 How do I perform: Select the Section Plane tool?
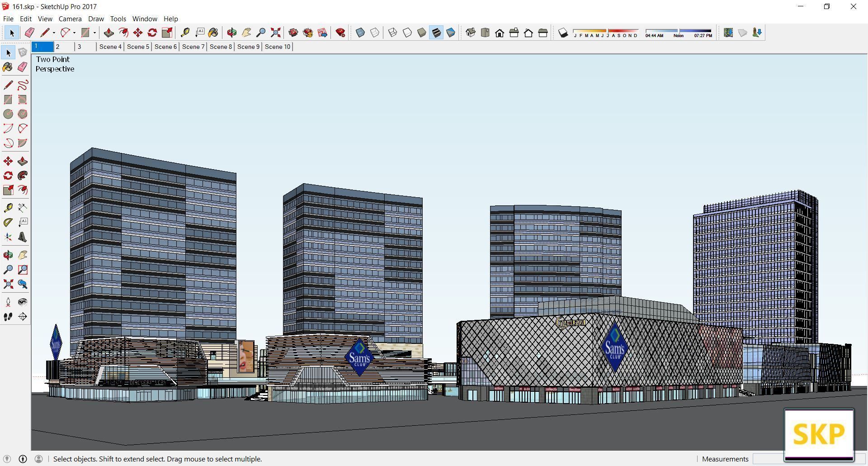click(x=23, y=317)
